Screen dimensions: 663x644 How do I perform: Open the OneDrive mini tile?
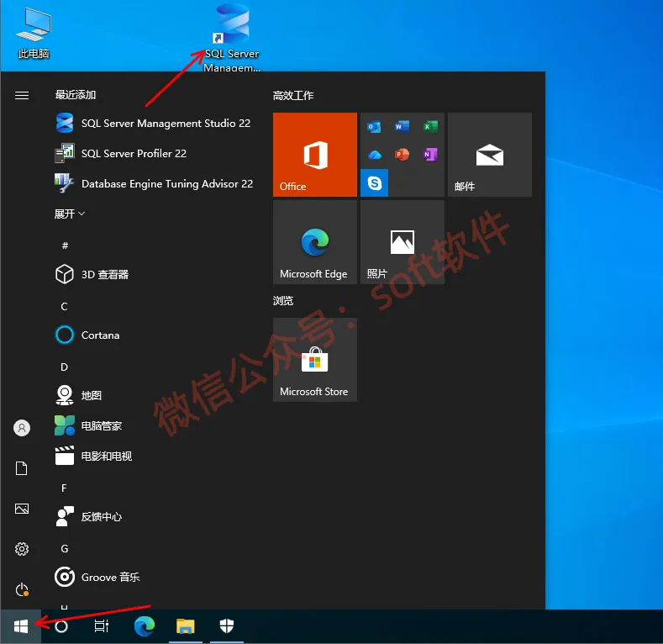click(374, 155)
